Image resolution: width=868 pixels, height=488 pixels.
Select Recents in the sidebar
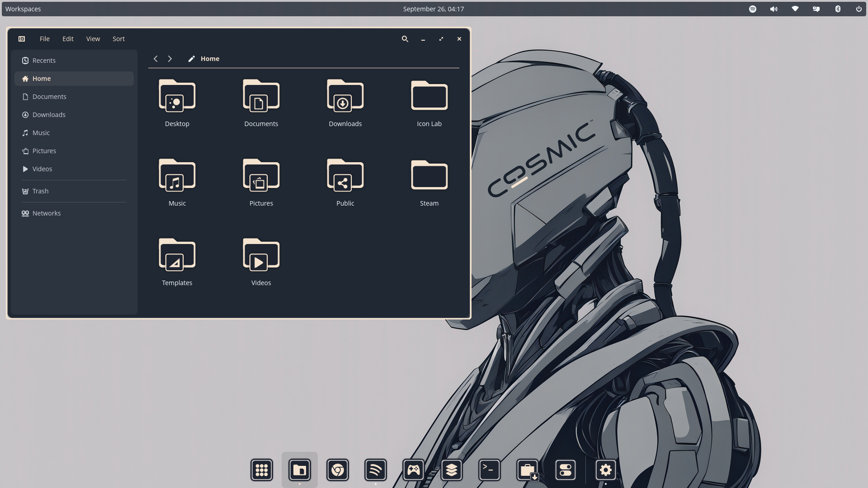[x=44, y=61]
